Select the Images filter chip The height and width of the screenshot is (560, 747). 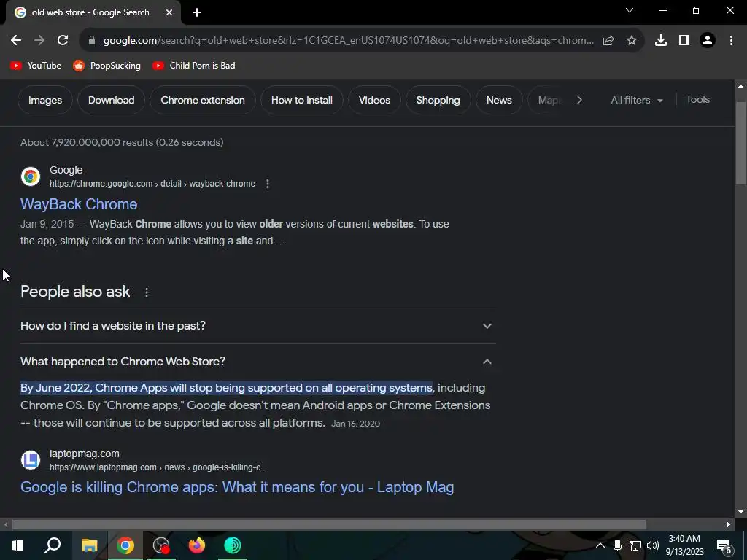[45, 100]
